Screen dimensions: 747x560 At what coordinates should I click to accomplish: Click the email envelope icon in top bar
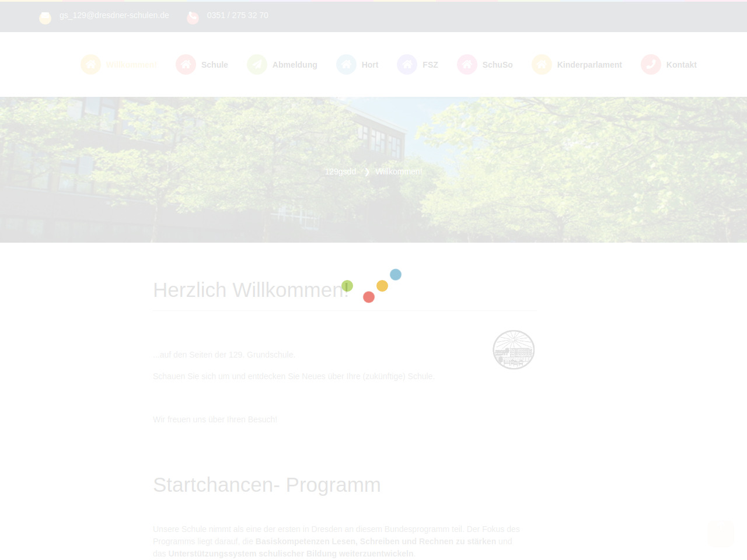[x=45, y=18]
